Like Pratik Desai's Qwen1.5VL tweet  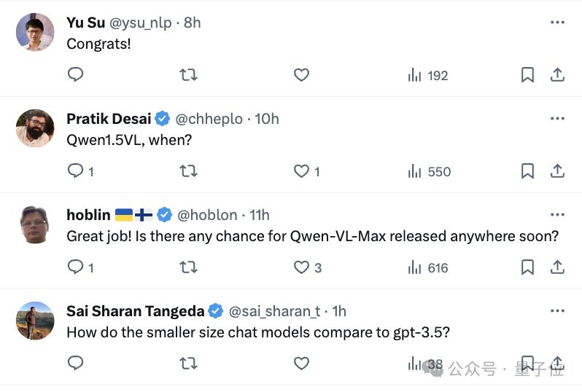click(x=302, y=171)
